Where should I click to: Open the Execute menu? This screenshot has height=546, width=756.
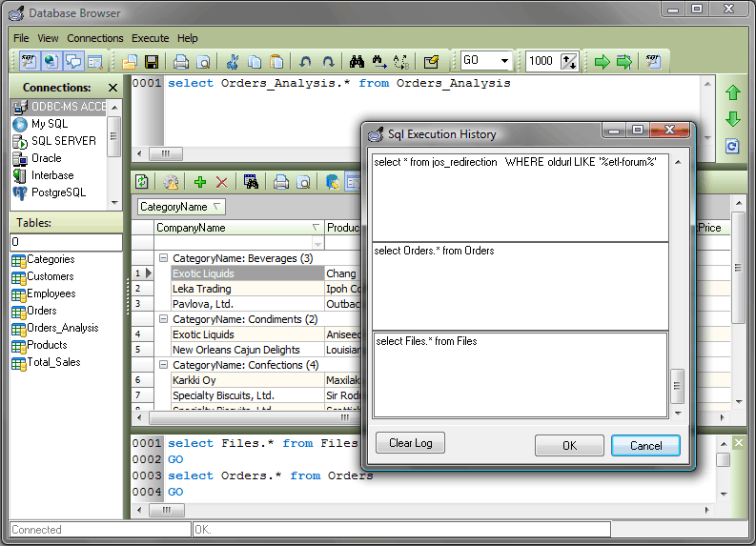coord(150,38)
